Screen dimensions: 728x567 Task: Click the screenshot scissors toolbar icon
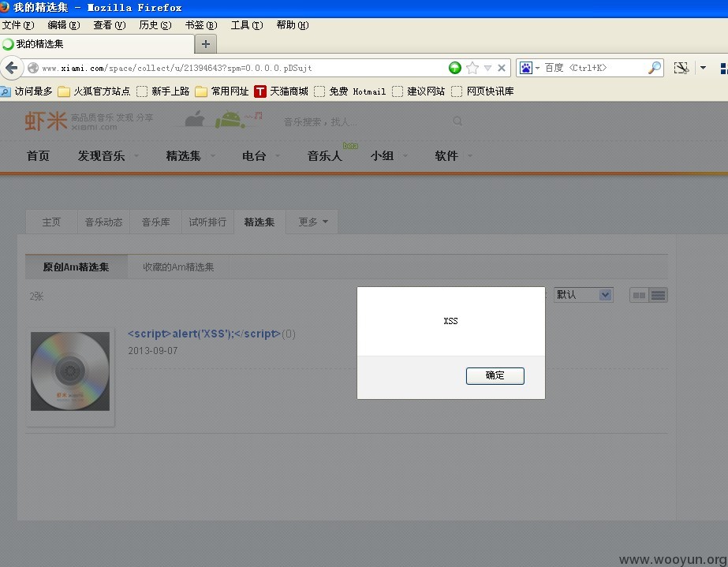[x=681, y=69]
